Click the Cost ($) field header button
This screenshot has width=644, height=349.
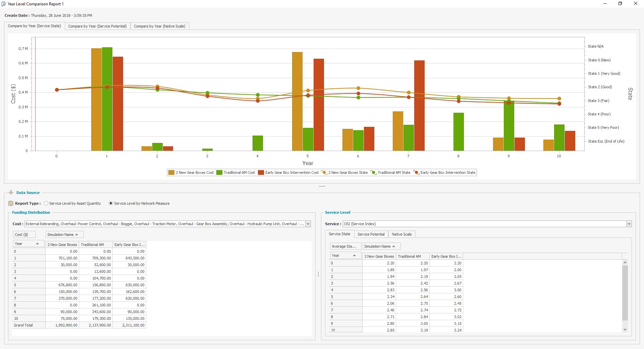[x=24, y=235]
